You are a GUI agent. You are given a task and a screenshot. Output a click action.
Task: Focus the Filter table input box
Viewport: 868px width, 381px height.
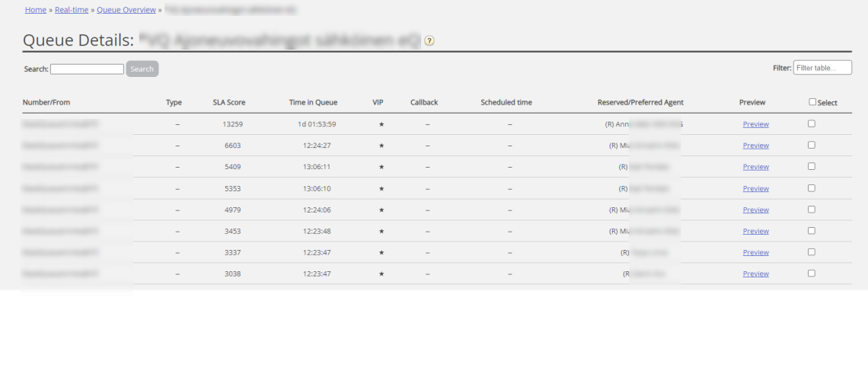click(822, 68)
